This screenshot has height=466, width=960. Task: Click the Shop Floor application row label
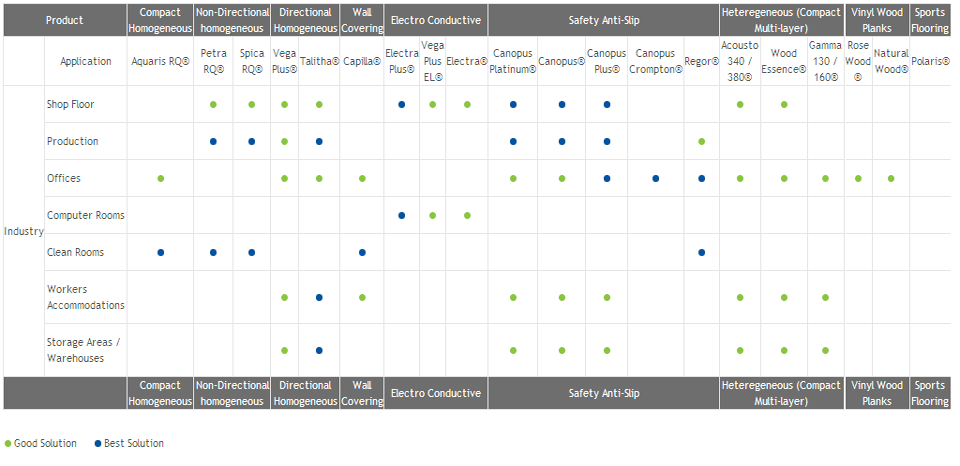70,104
